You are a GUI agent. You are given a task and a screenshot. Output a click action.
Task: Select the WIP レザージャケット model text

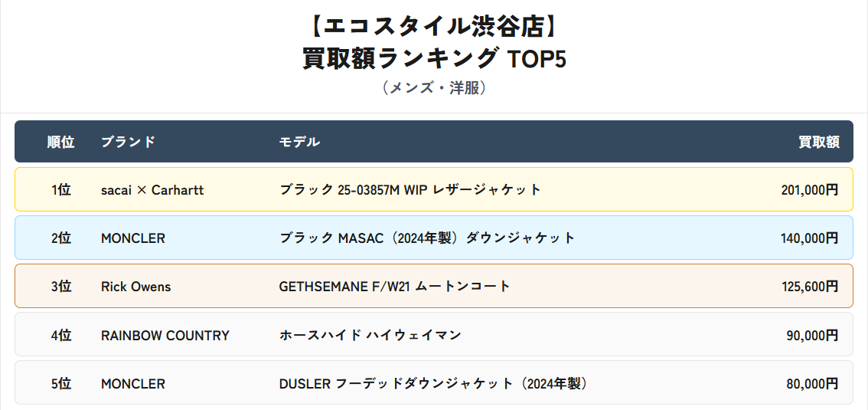coord(410,190)
